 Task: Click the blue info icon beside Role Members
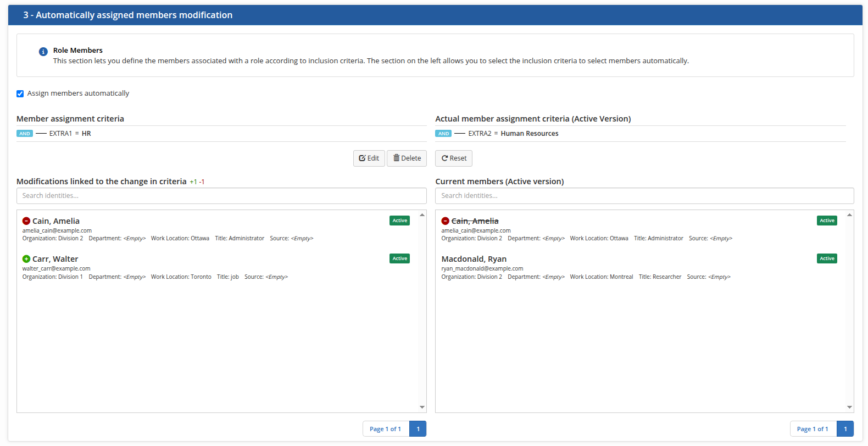click(x=43, y=52)
